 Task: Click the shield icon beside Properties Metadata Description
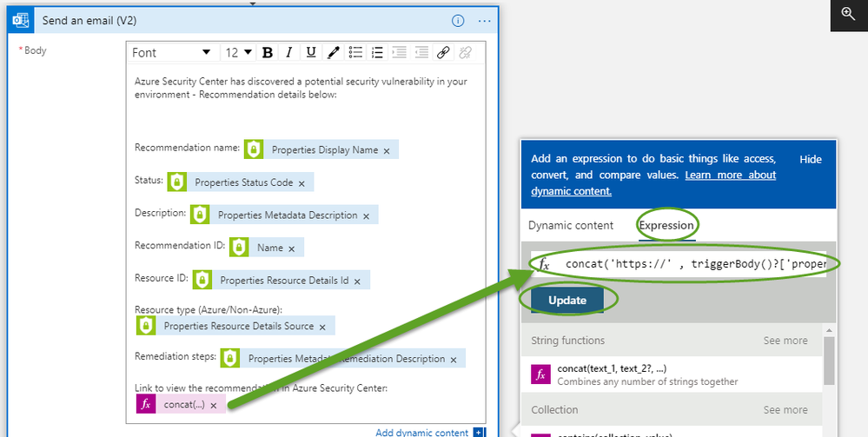pos(200,215)
